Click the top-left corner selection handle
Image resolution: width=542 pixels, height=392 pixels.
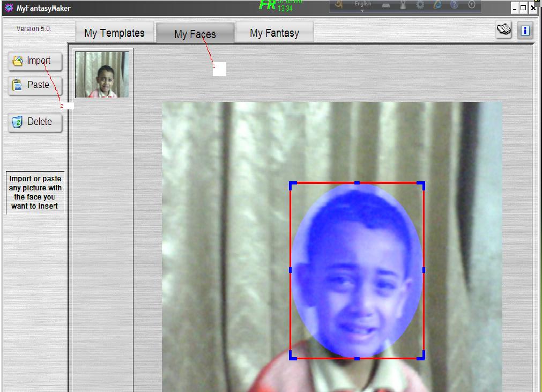coord(293,186)
